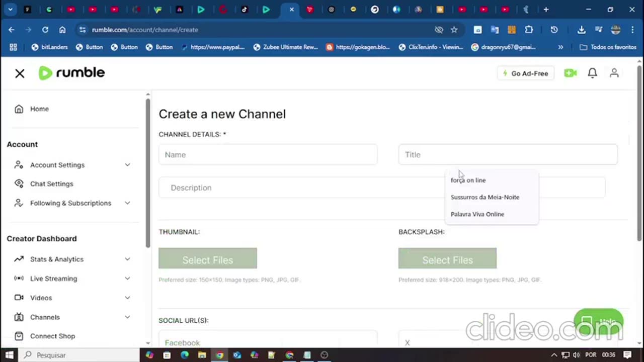Open Chat Settings in the sidebar
644x362 pixels.
point(51,184)
